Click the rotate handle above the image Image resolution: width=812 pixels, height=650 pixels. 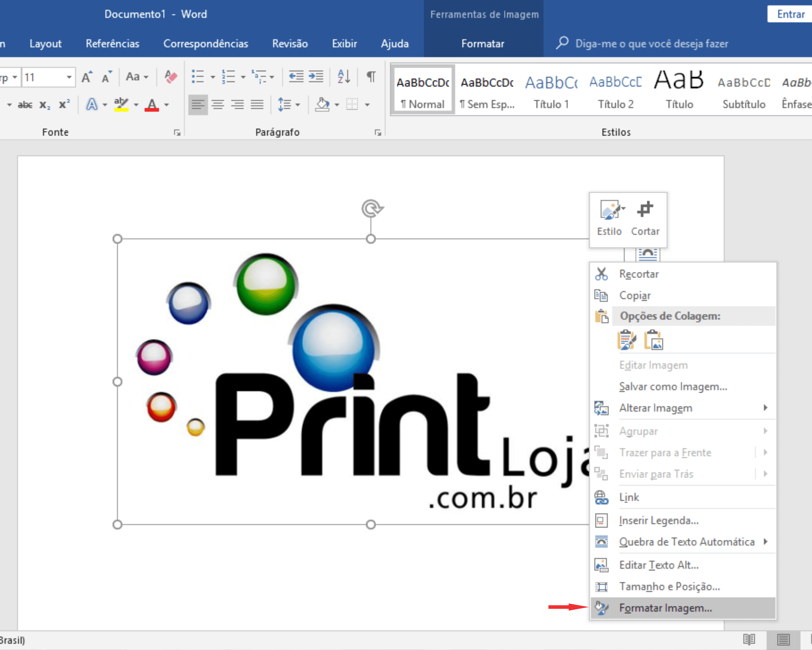371,208
